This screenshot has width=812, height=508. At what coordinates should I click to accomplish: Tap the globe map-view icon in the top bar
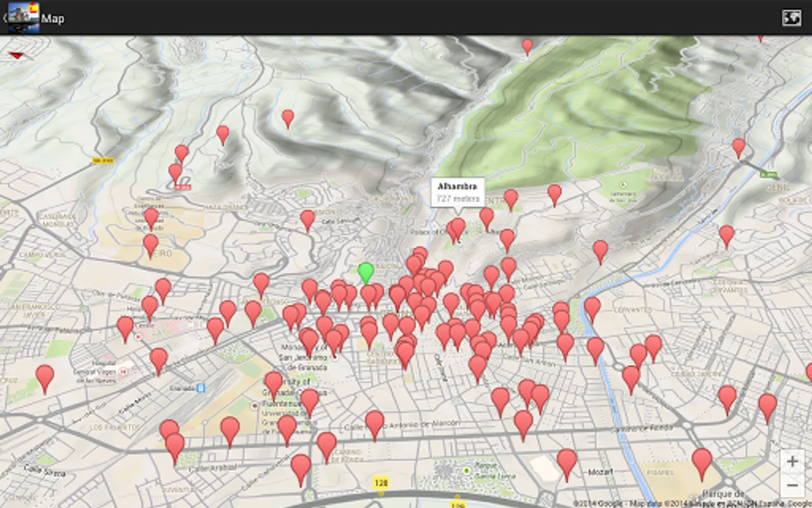[x=791, y=17]
